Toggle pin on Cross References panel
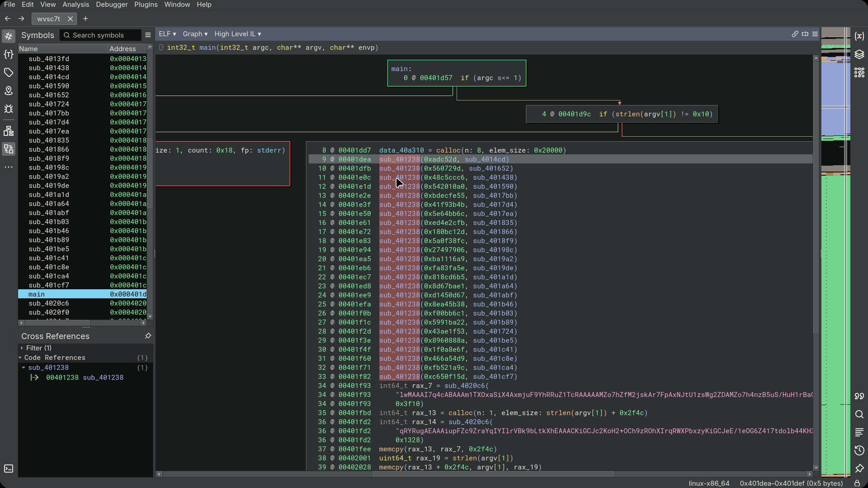Viewport: 868px width, 488px height. pyautogui.click(x=148, y=336)
